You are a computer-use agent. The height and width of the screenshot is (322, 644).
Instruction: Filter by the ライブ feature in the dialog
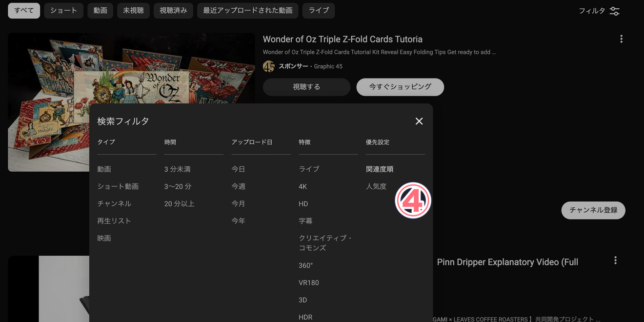pyautogui.click(x=309, y=169)
